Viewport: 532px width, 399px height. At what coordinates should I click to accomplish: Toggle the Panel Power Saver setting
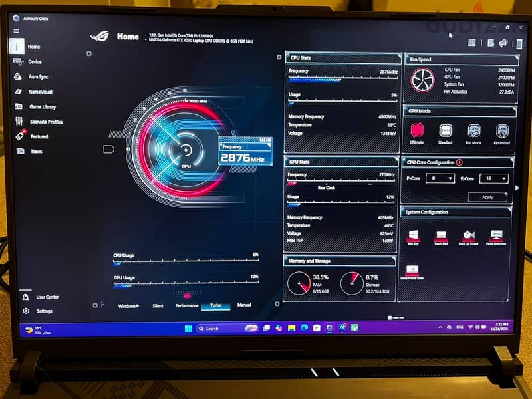click(x=412, y=273)
